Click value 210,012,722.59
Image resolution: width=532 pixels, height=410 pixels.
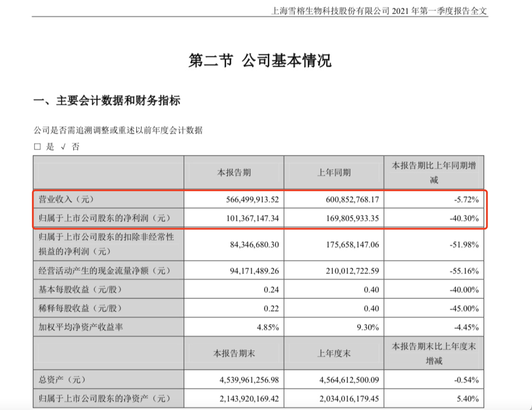pos(352,271)
